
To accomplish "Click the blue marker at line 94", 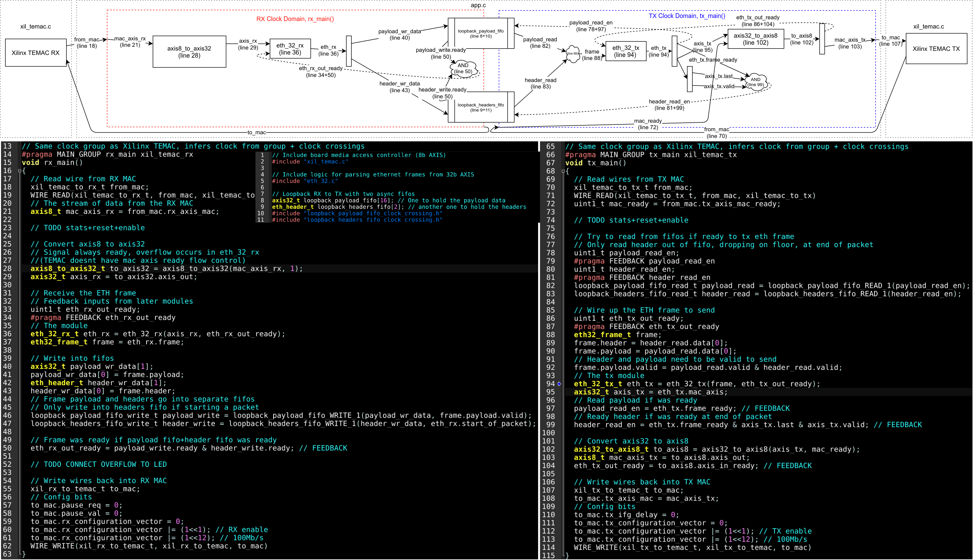I will pos(559,384).
